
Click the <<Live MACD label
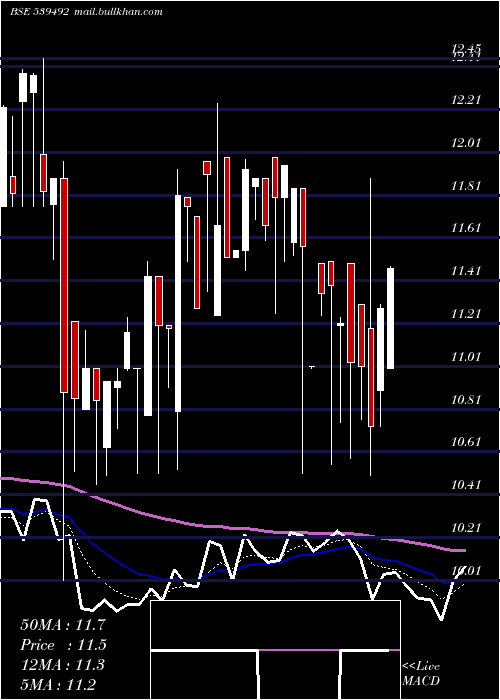[x=421, y=673]
